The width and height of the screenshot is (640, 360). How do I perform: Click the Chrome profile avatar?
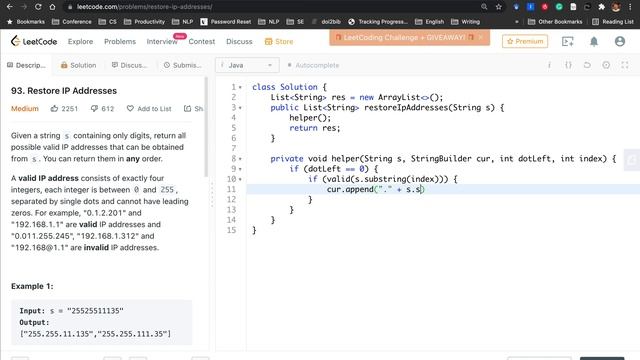(x=616, y=7)
